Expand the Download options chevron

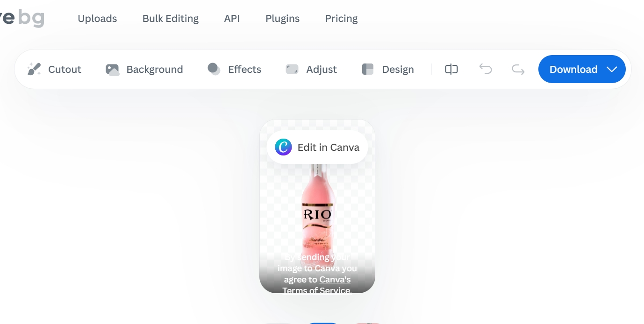point(612,70)
